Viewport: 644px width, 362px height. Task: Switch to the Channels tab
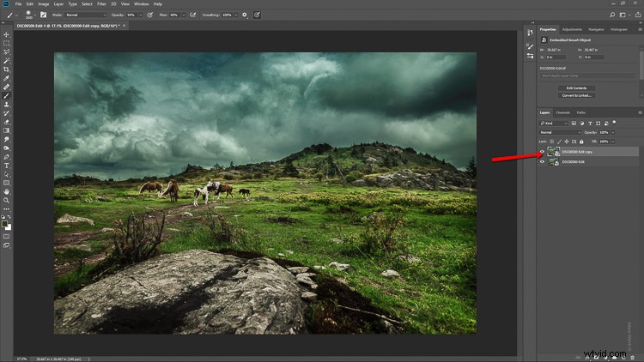pyautogui.click(x=562, y=112)
